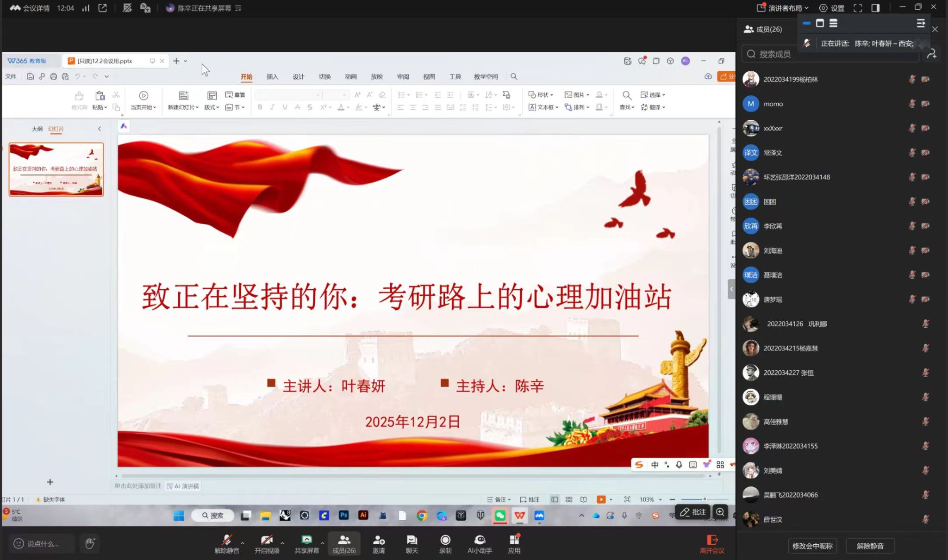The image size is (948, 560).
Task: Open the 动画 ribbon tab
Action: pyautogui.click(x=350, y=77)
